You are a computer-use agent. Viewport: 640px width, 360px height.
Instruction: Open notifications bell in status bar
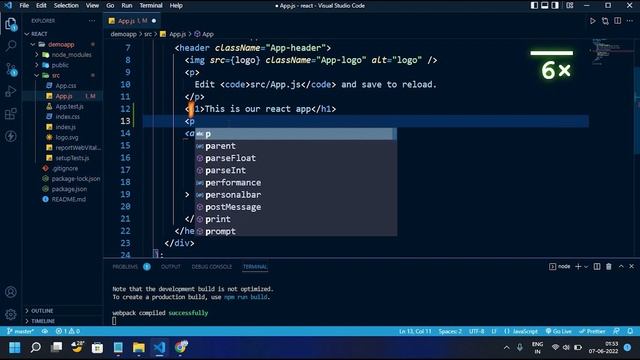(630, 331)
